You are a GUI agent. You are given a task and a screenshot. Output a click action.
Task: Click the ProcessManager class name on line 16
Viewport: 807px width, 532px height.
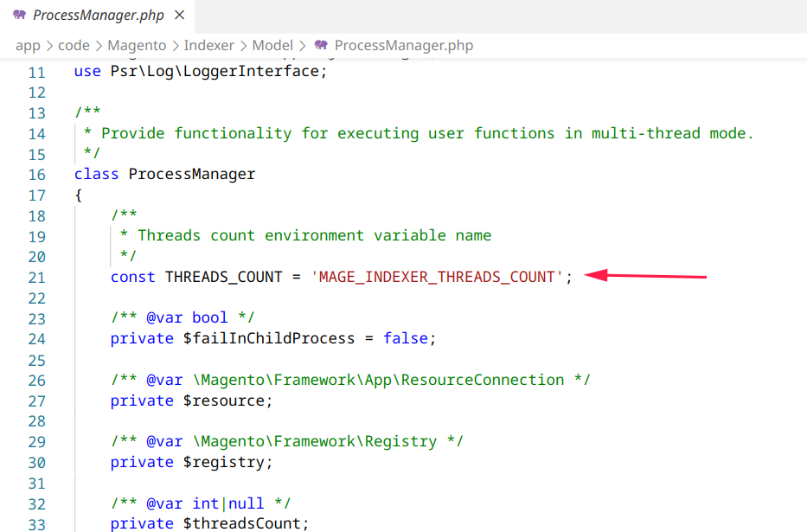coord(192,174)
